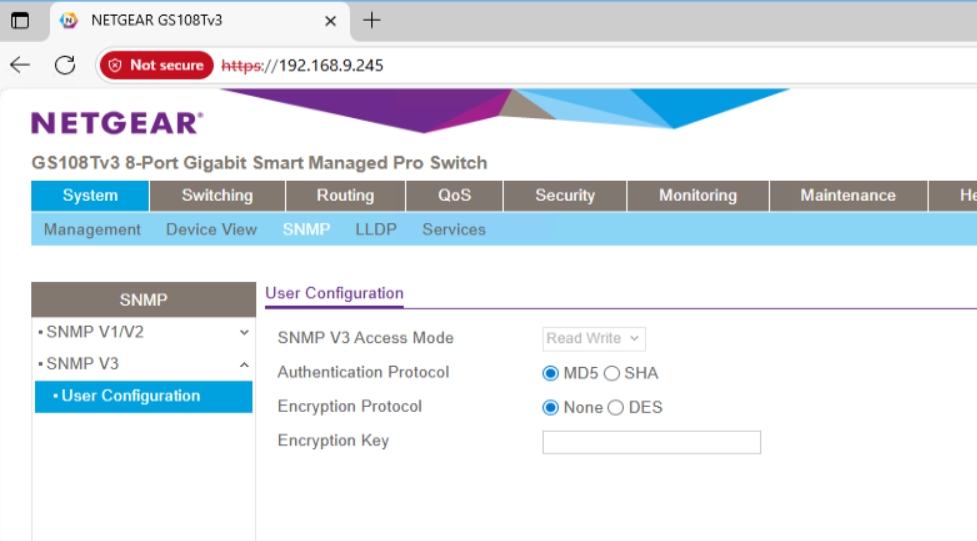Open the Device View page
The height and width of the screenshot is (541, 977).
pyautogui.click(x=211, y=229)
